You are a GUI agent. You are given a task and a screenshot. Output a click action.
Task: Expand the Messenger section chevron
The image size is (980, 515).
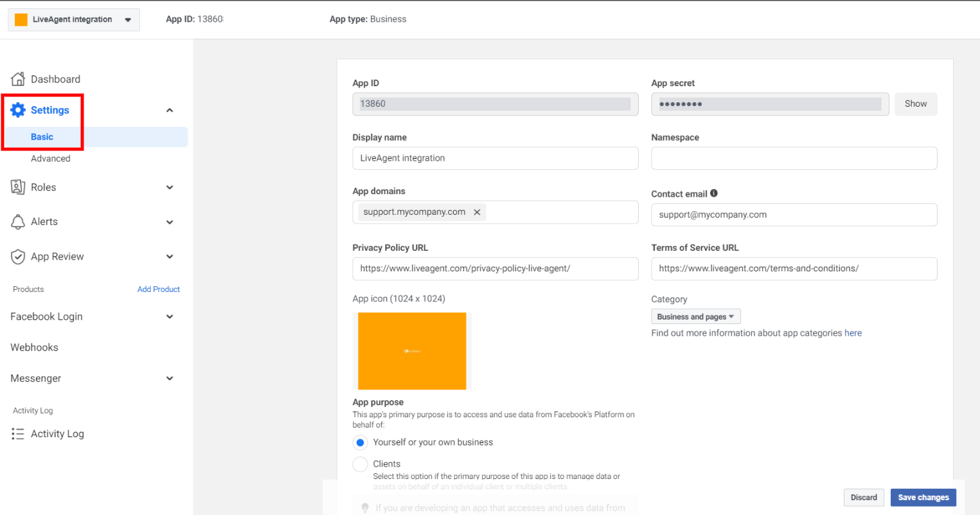(169, 378)
